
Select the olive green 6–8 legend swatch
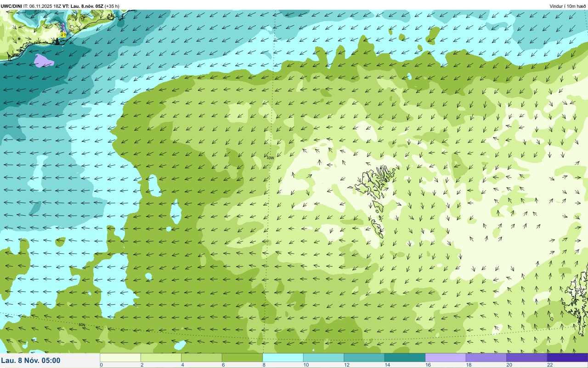[x=242, y=357]
